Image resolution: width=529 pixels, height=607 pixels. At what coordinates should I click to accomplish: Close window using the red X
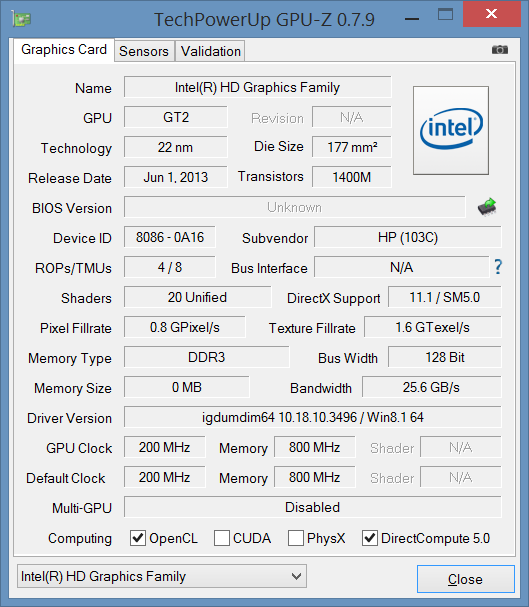click(x=492, y=14)
